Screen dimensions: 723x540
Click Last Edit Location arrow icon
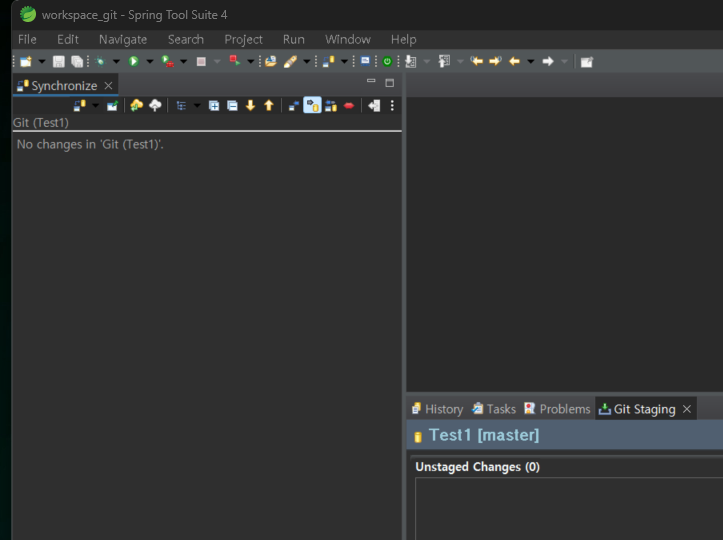tap(476, 61)
